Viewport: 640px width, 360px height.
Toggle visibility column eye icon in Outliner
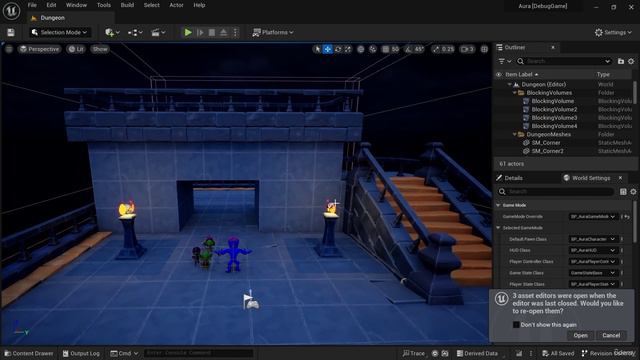pos(499,75)
